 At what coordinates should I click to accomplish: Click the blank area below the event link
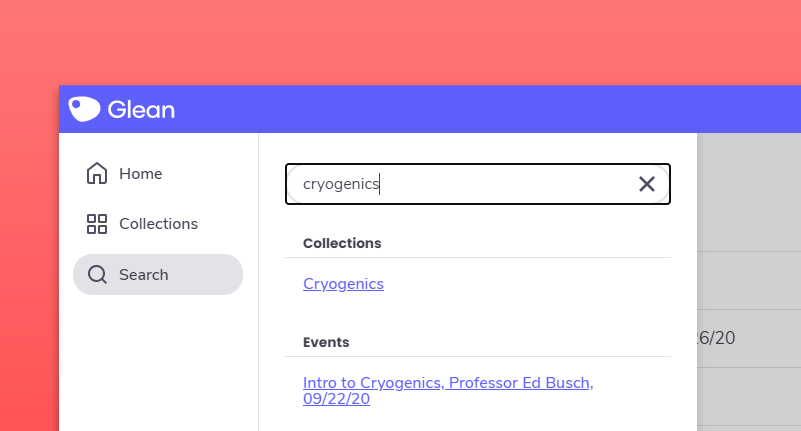point(478,420)
